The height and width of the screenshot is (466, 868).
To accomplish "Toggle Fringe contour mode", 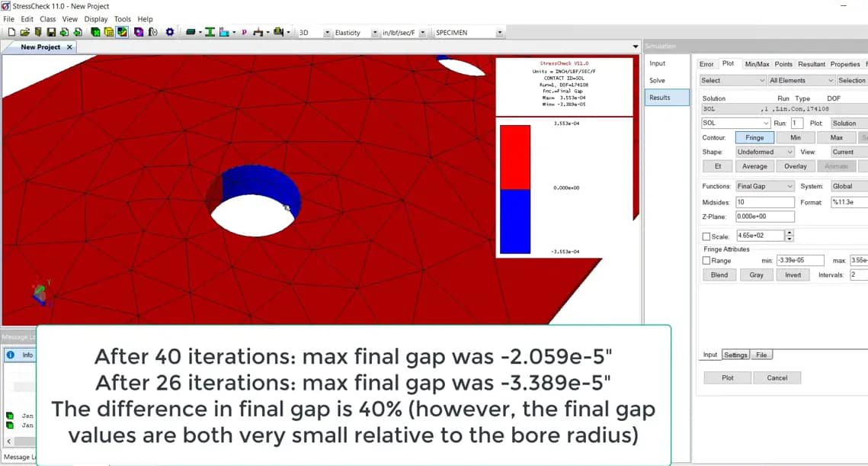I will (755, 138).
